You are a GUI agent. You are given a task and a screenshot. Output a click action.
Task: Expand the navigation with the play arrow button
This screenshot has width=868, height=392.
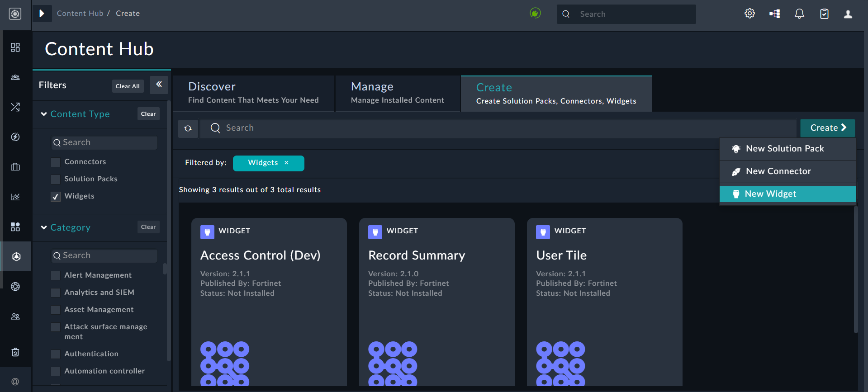(x=42, y=14)
